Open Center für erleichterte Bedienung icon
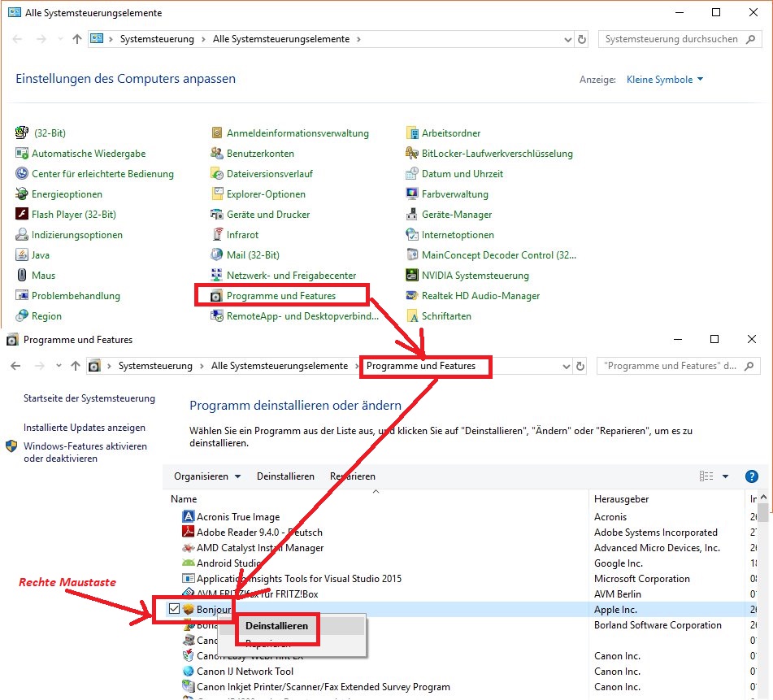 [22, 173]
